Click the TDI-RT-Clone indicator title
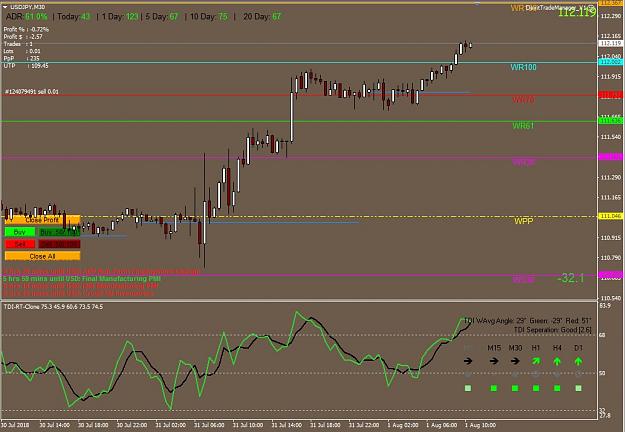 [x=53, y=306]
